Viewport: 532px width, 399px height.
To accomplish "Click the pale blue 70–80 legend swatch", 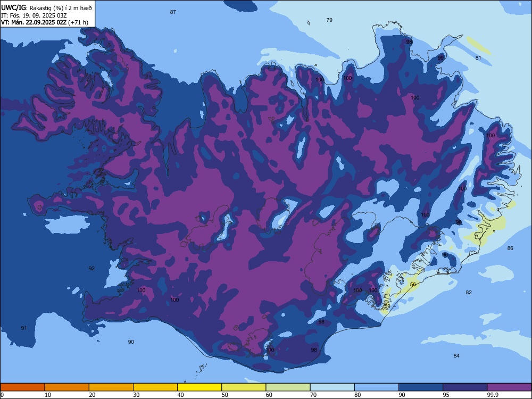I will coord(332,387).
